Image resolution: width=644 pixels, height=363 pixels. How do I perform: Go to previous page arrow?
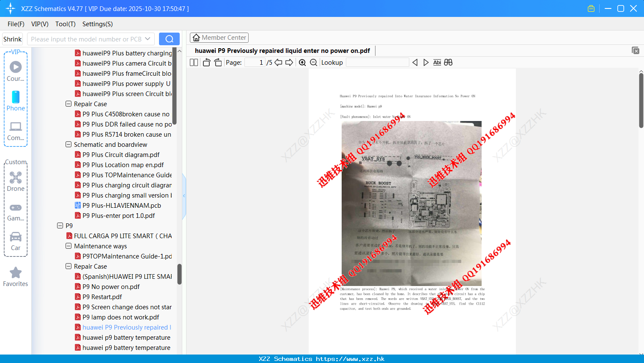click(278, 63)
